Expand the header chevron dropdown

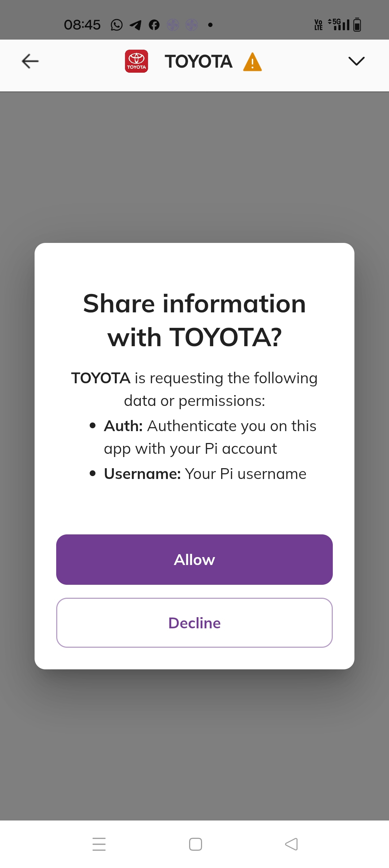(x=357, y=61)
